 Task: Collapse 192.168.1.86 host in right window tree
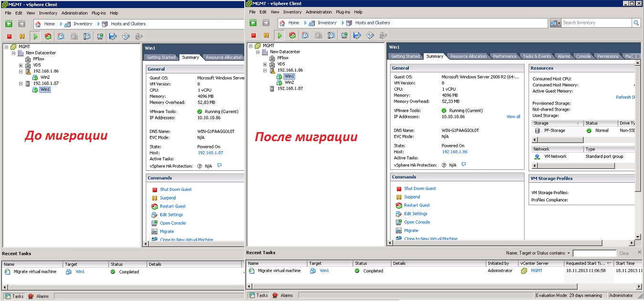click(265, 71)
